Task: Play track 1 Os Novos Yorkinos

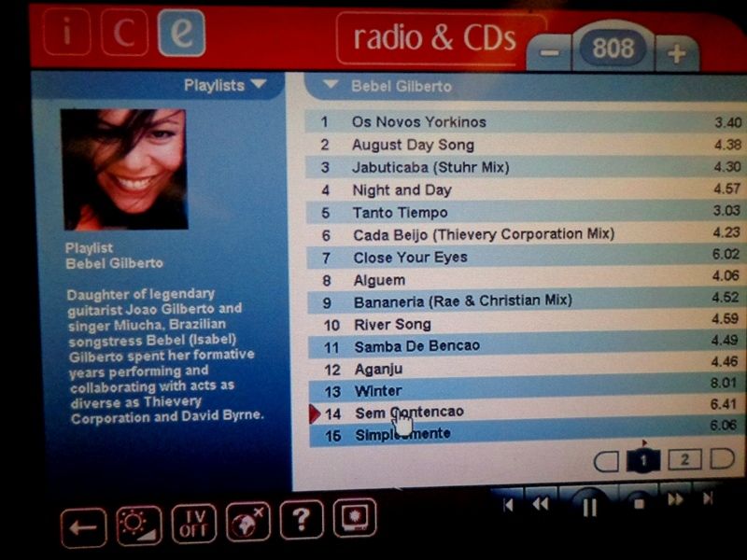Action: pos(524,122)
